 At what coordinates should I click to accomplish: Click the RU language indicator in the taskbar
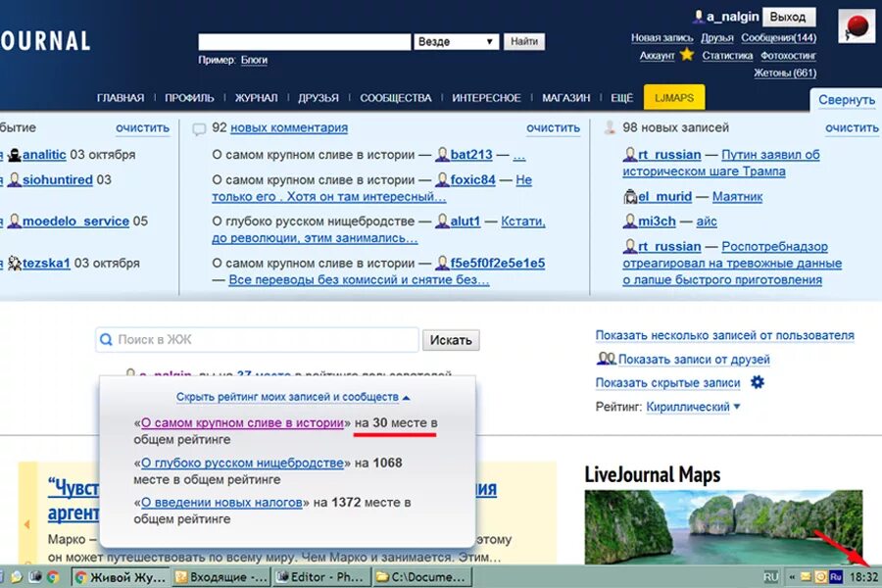click(770, 577)
